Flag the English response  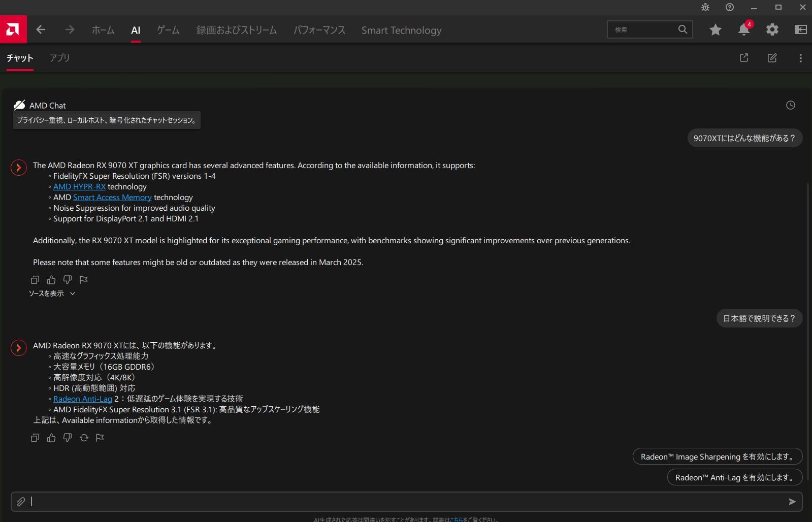point(84,280)
